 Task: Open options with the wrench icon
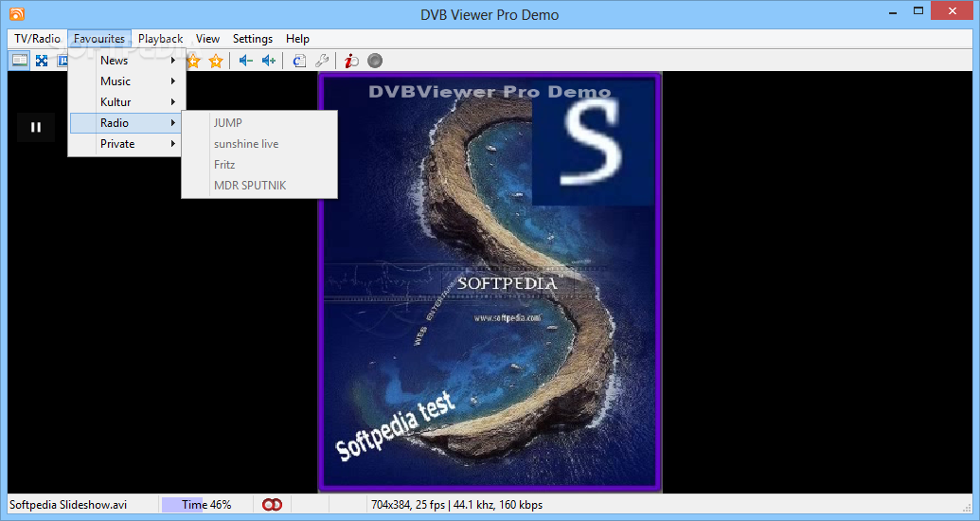point(322,61)
